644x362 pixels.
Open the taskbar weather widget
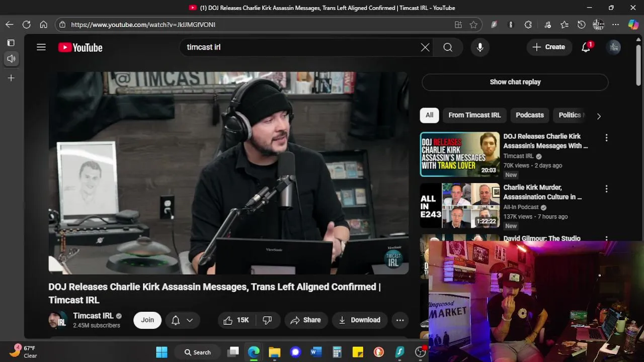coord(24,351)
